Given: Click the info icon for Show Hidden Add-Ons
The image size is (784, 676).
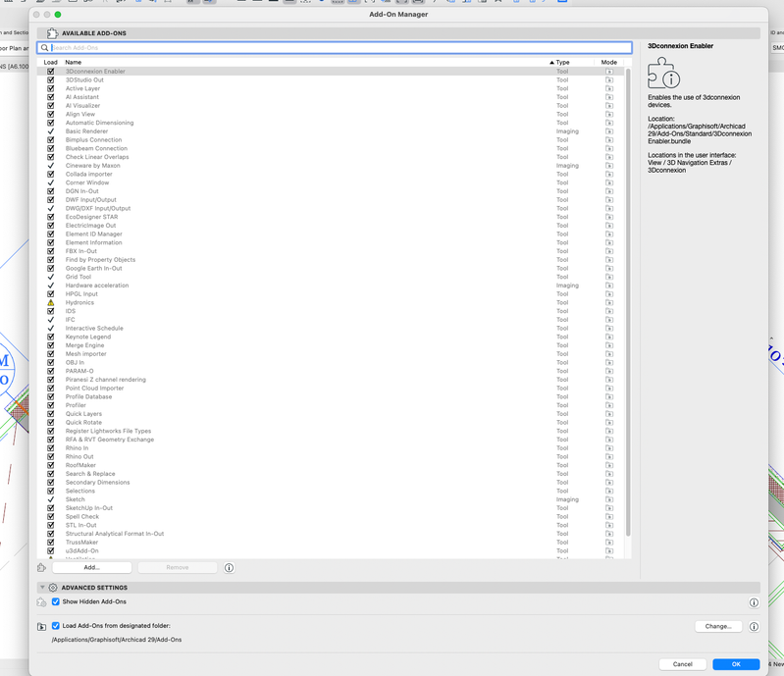Looking at the screenshot, I should [754, 602].
